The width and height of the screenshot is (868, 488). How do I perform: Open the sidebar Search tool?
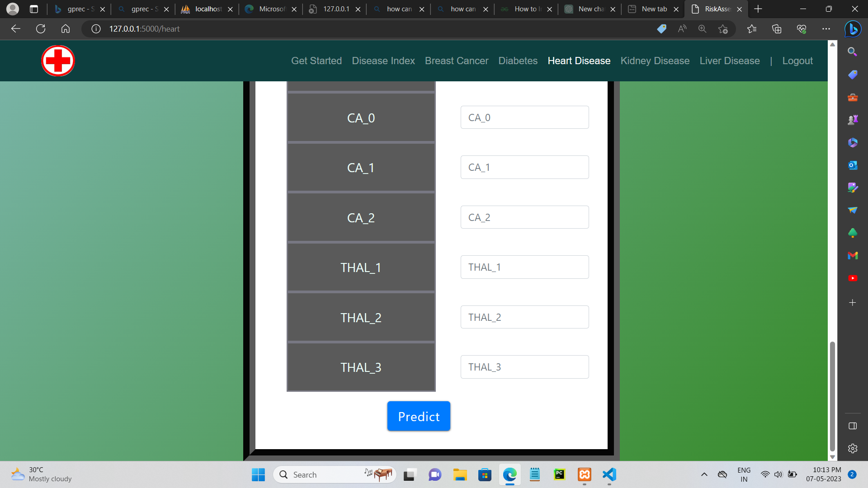click(x=853, y=52)
